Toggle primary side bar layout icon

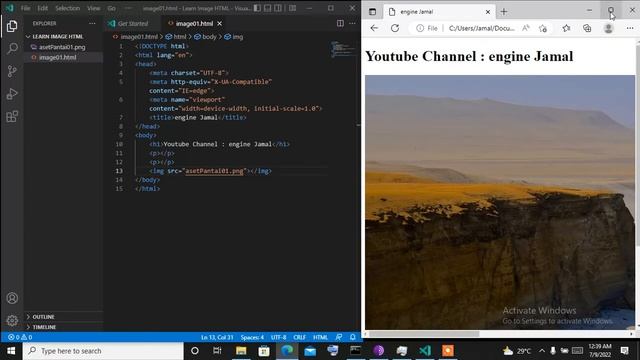(257, 8)
